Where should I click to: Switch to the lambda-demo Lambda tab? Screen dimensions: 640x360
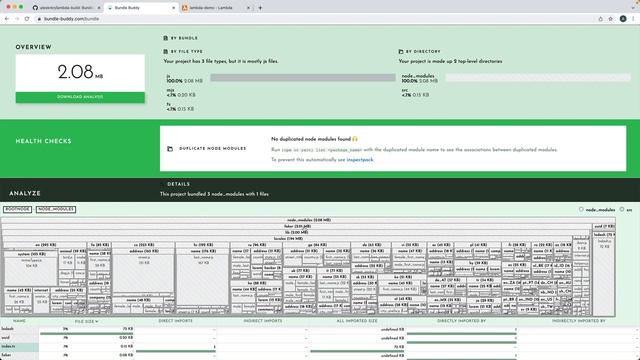(216, 8)
